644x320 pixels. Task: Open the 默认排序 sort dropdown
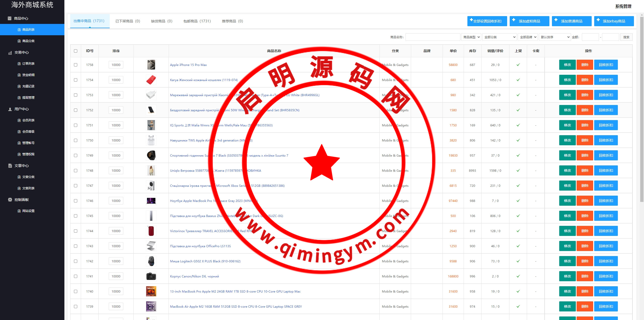coord(555,37)
